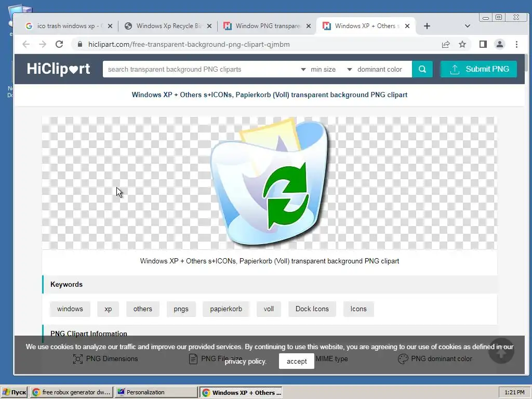532x399 pixels.
Task: Open a new browser tab
Action: point(427,26)
